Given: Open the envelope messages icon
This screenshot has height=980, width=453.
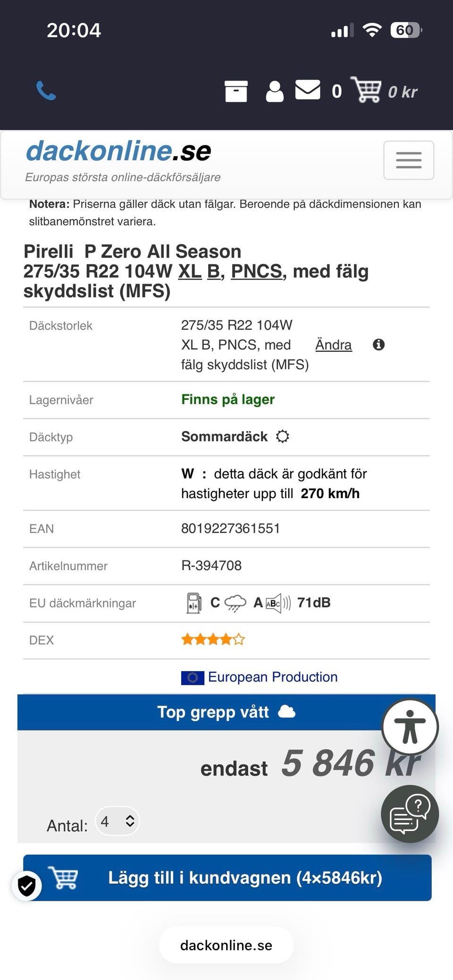Looking at the screenshot, I should [308, 90].
